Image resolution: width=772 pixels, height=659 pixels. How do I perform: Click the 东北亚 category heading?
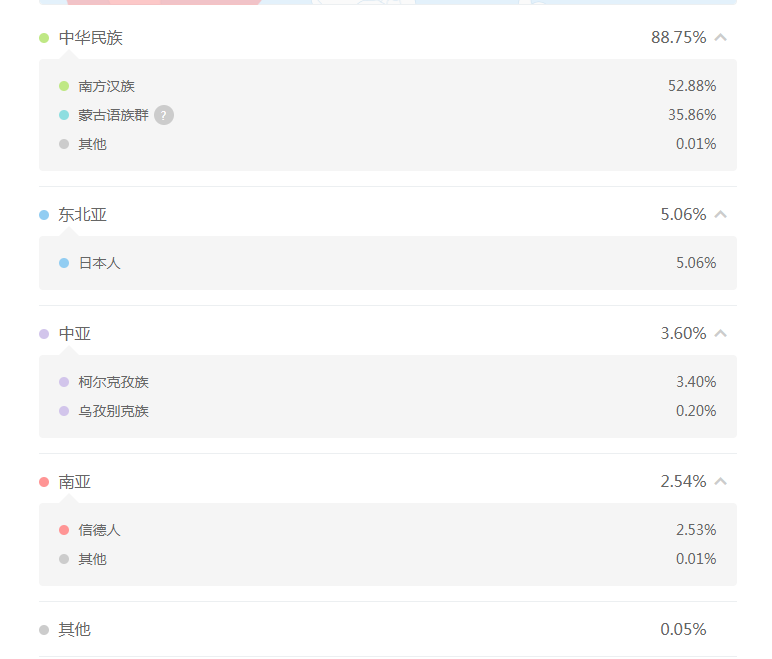[82, 215]
